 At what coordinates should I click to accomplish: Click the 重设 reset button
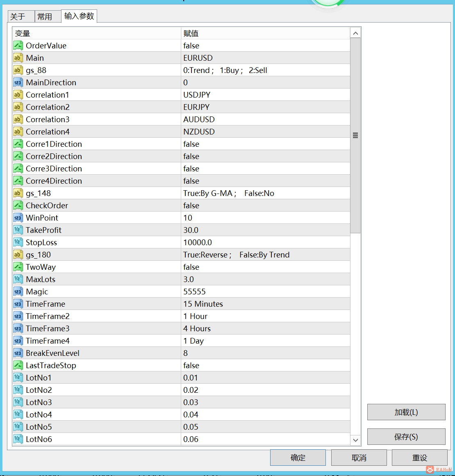pos(419,458)
